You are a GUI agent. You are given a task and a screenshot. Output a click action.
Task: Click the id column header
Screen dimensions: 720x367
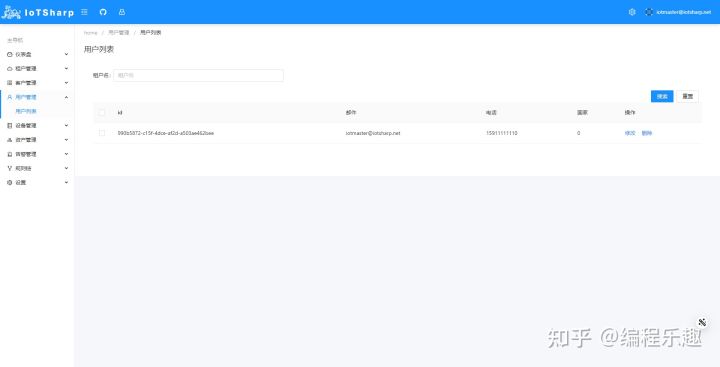click(120, 113)
